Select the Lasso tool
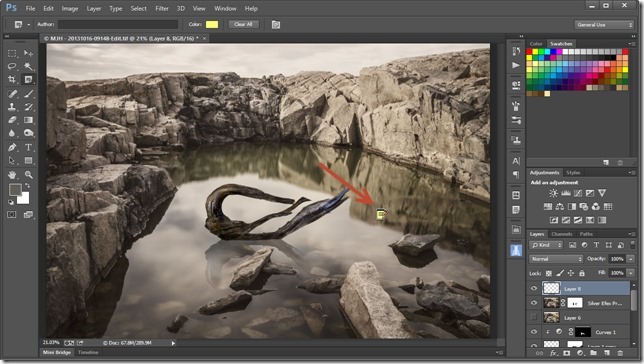This screenshot has height=364, width=644. pyautogui.click(x=12, y=66)
